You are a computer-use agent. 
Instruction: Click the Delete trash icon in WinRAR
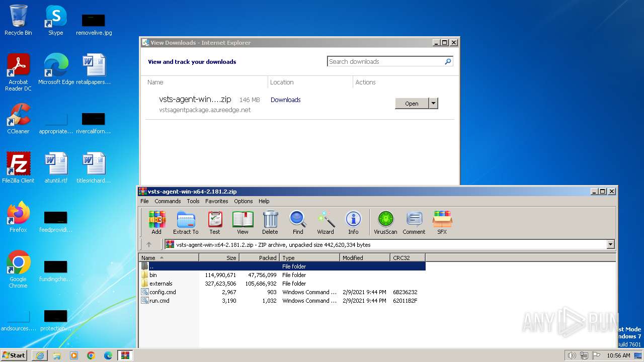coord(270,223)
